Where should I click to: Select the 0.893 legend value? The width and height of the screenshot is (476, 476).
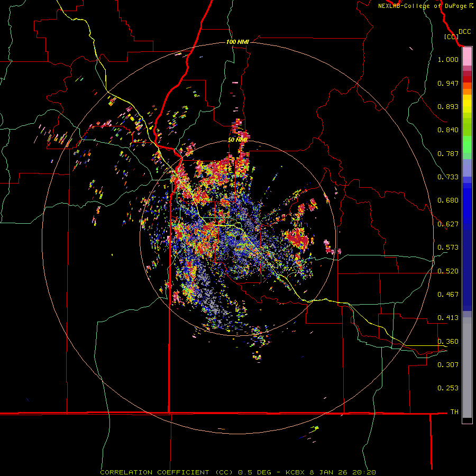tap(448, 106)
